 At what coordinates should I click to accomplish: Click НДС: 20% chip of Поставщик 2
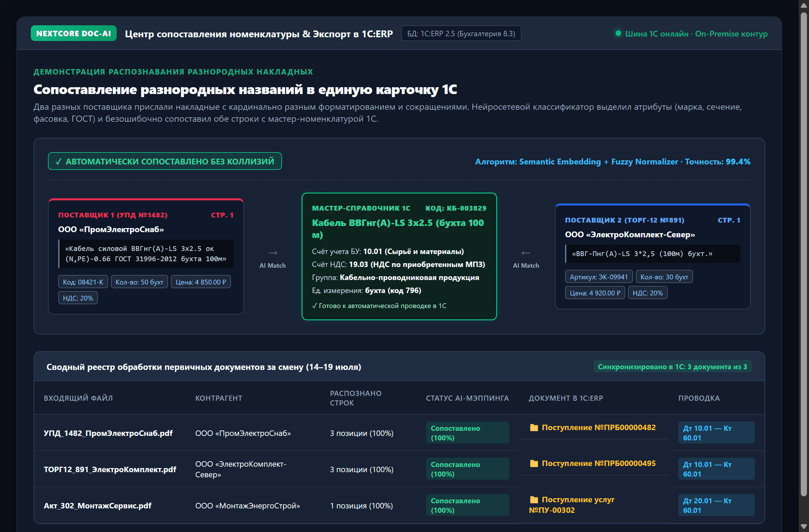(647, 293)
